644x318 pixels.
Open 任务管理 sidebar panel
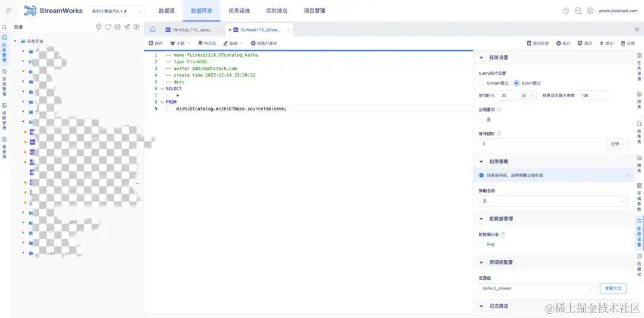pyautogui.click(x=5, y=50)
